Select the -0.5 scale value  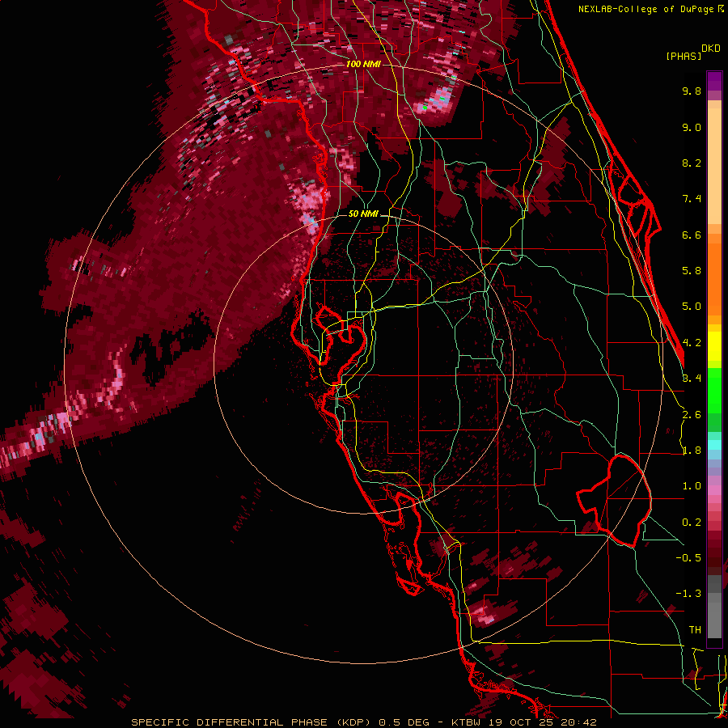[x=688, y=558]
